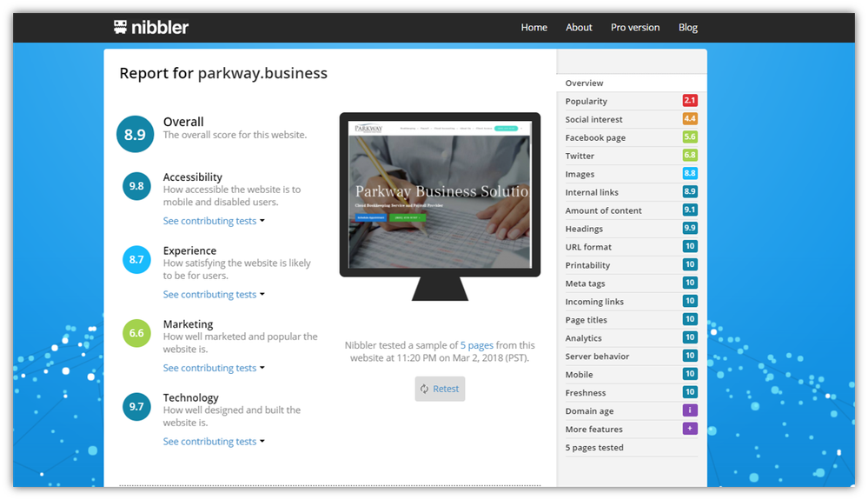Open the Analytics test row

point(632,338)
